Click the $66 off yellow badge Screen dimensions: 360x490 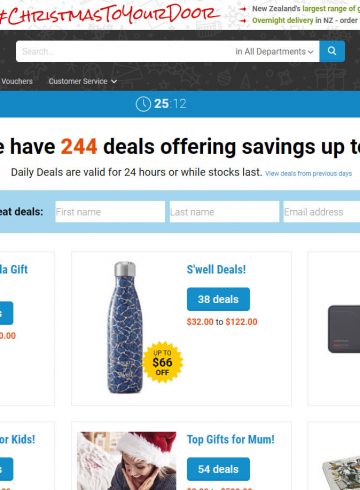click(163, 362)
